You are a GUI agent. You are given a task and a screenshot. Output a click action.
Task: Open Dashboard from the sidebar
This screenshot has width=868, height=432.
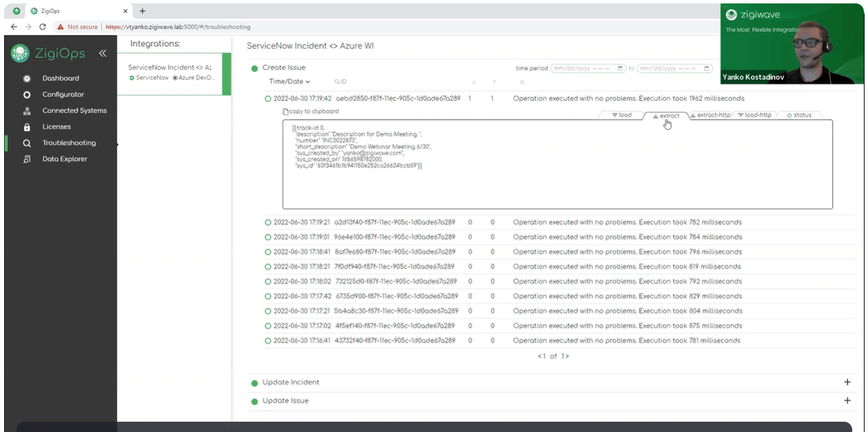[x=60, y=78]
